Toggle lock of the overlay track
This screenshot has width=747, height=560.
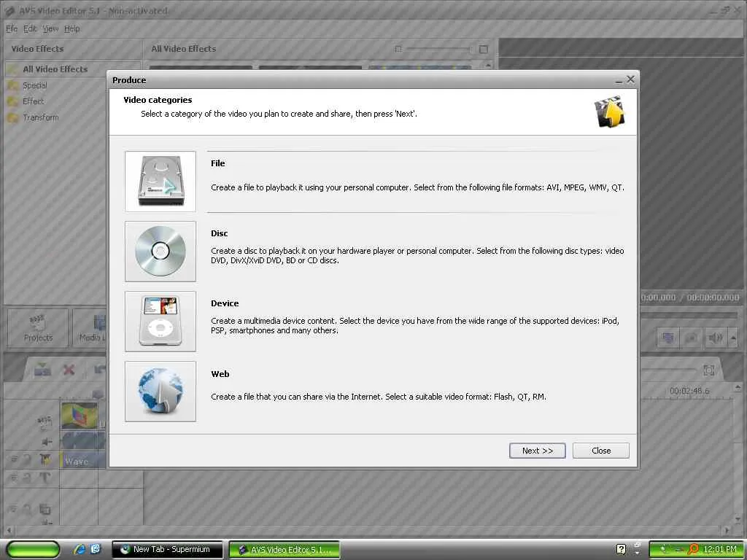coord(27,510)
